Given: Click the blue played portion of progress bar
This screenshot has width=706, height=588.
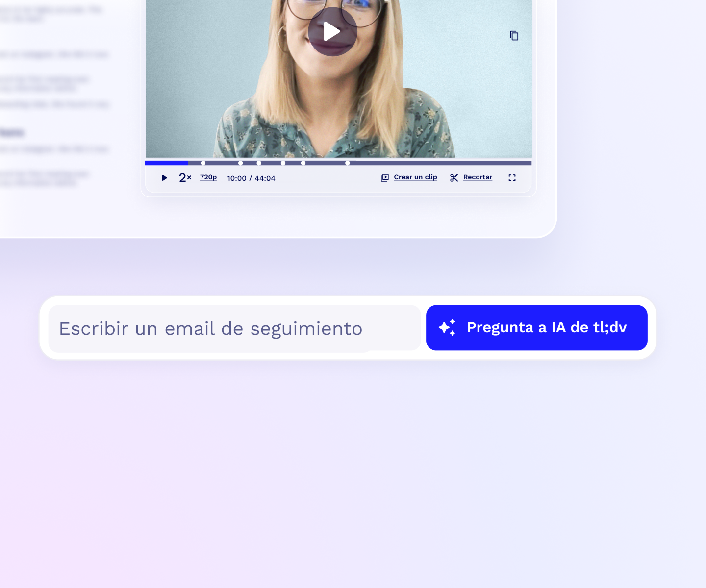Looking at the screenshot, I should [x=167, y=163].
